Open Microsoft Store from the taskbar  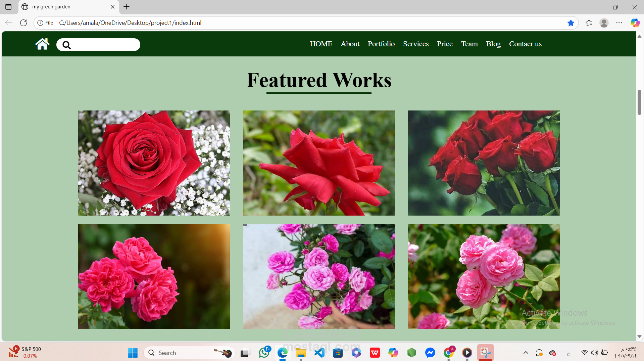338,353
